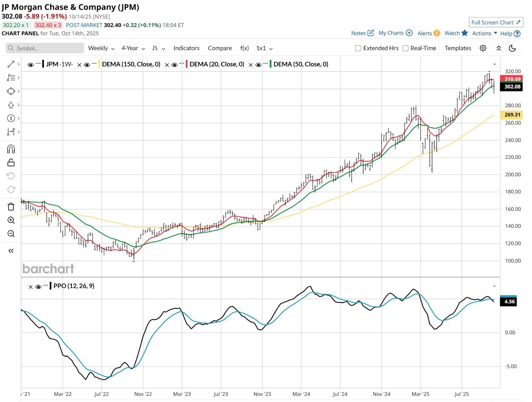Click the Full Screen Chart button
The height and width of the screenshot is (402, 532).
click(x=496, y=22)
